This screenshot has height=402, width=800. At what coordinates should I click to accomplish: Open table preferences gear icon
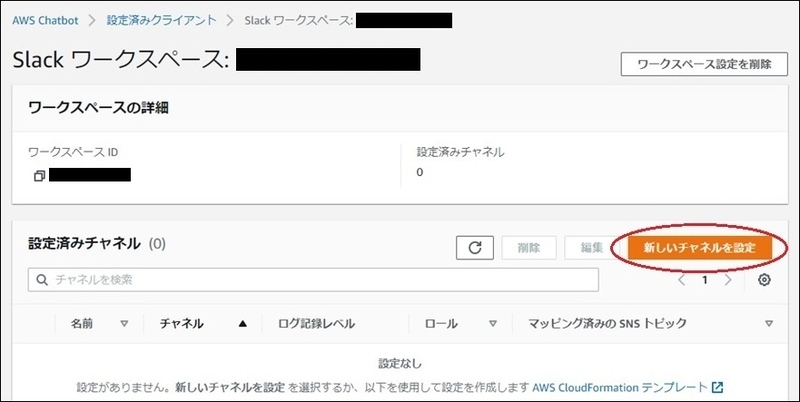(764, 280)
